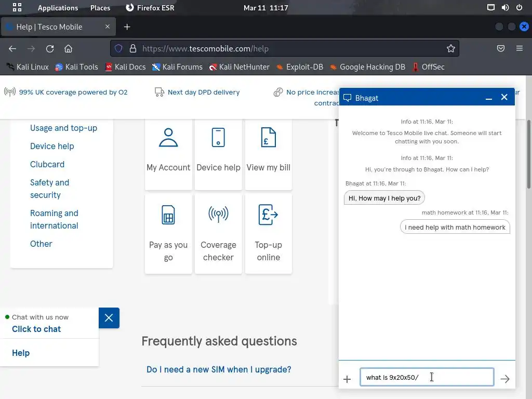The width and height of the screenshot is (532, 399).
Task: Go to the Firefox home page
Action: pyautogui.click(x=68, y=48)
